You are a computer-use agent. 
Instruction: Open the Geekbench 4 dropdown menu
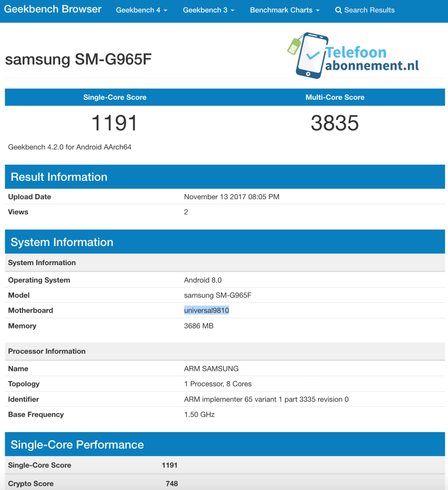tap(141, 10)
